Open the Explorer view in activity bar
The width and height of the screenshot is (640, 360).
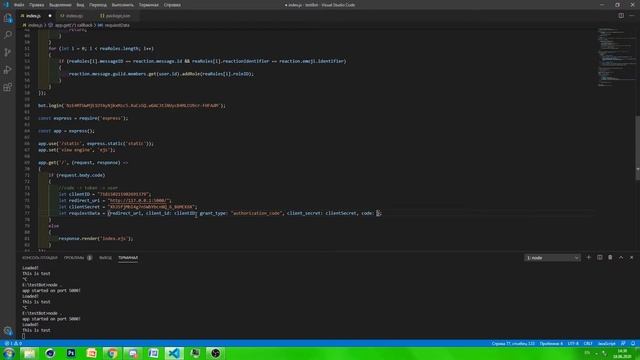click(8, 18)
